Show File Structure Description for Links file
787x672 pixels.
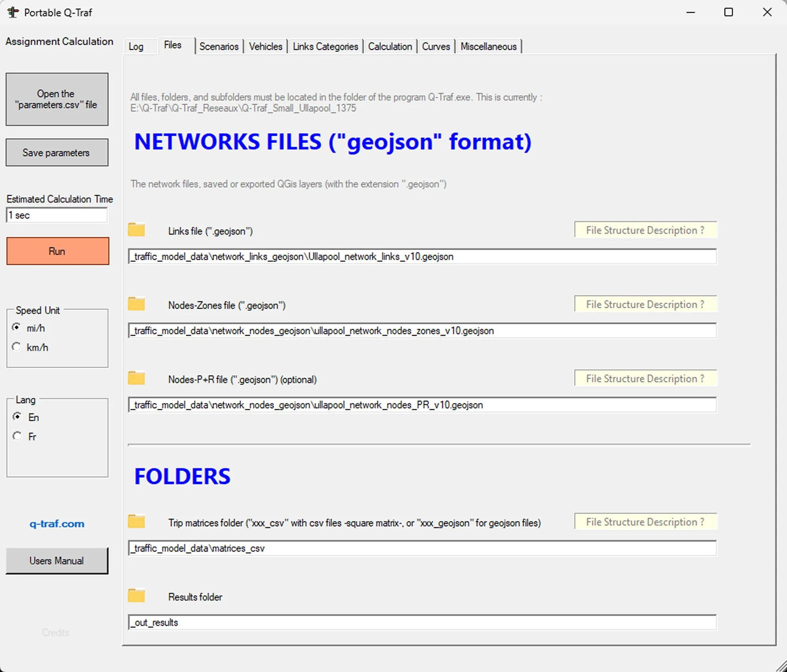[x=645, y=230]
